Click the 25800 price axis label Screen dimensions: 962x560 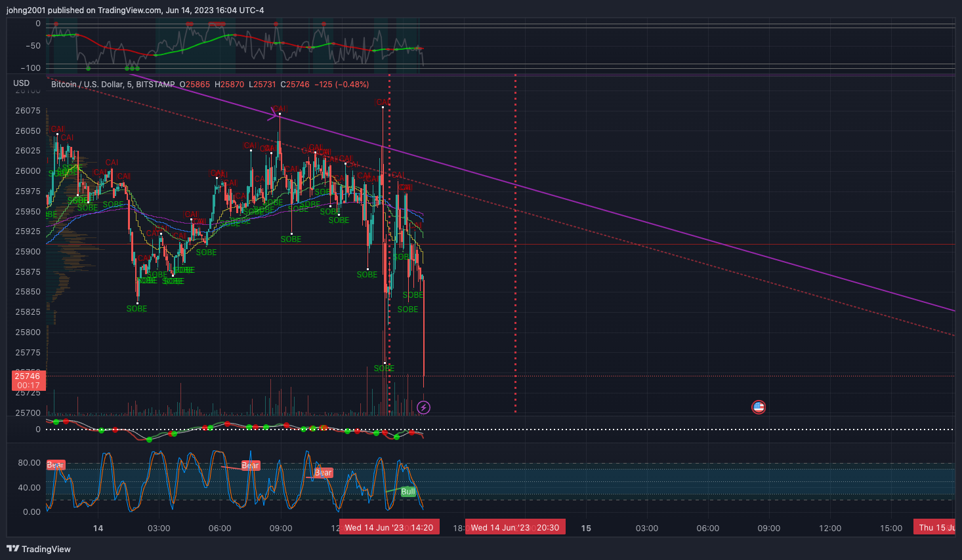tap(28, 332)
